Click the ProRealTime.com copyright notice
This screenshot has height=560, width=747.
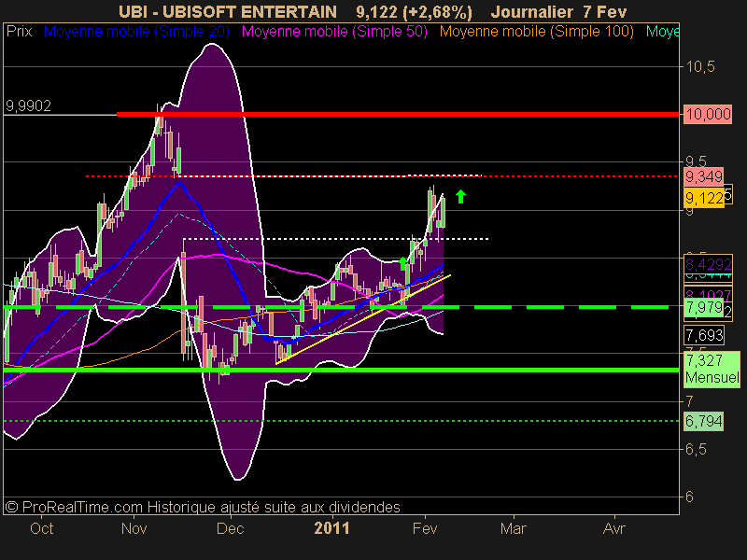(203, 507)
